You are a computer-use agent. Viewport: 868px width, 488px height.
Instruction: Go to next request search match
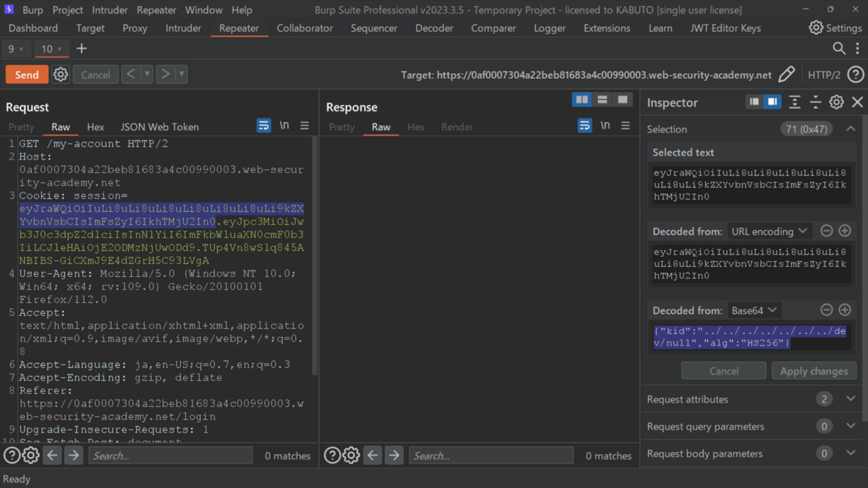coord(74,455)
